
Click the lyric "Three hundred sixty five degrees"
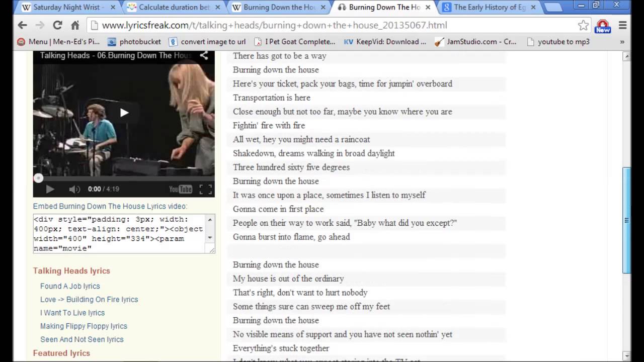coord(291,167)
